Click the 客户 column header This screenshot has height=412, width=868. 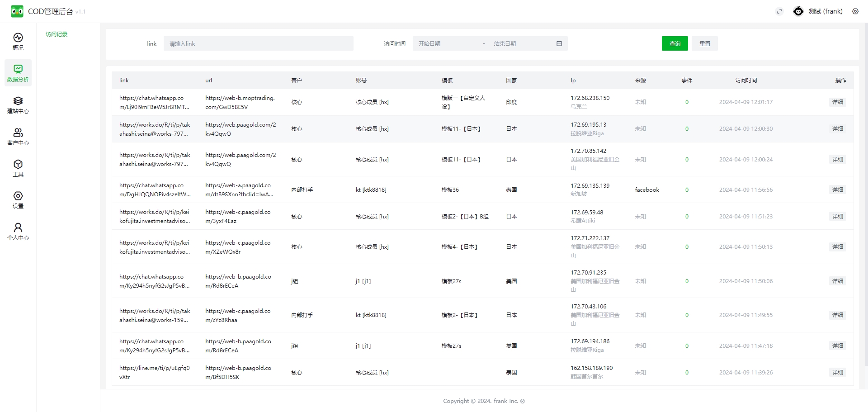point(297,80)
